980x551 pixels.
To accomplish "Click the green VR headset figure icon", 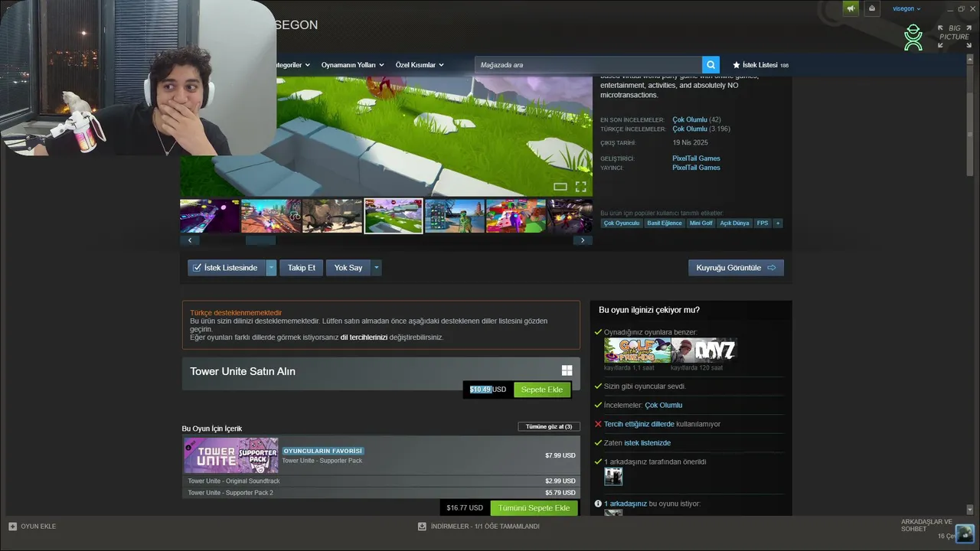I will [913, 37].
